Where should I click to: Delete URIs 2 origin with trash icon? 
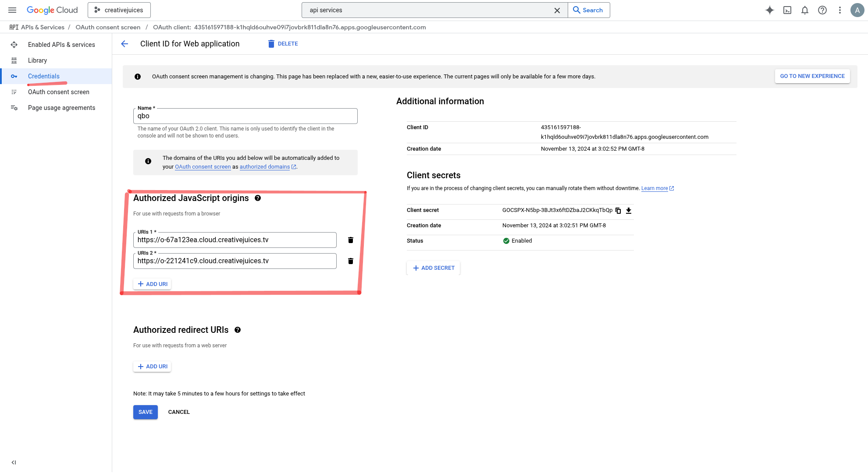351,261
